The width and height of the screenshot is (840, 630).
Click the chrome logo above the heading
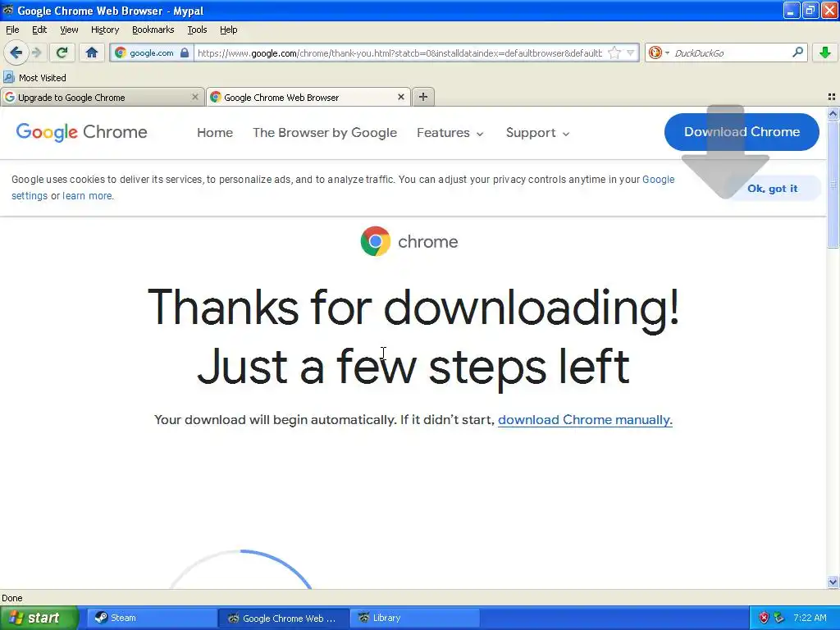click(409, 242)
